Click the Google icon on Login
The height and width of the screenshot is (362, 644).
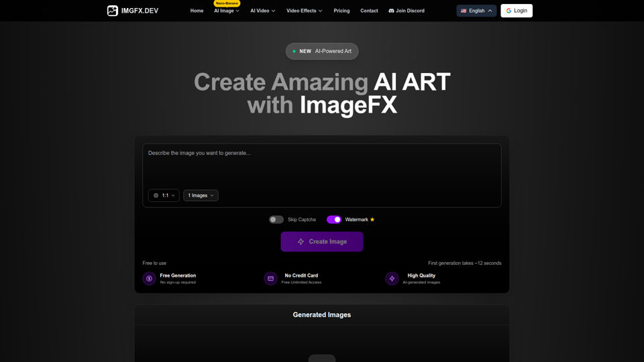click(508, 11)
